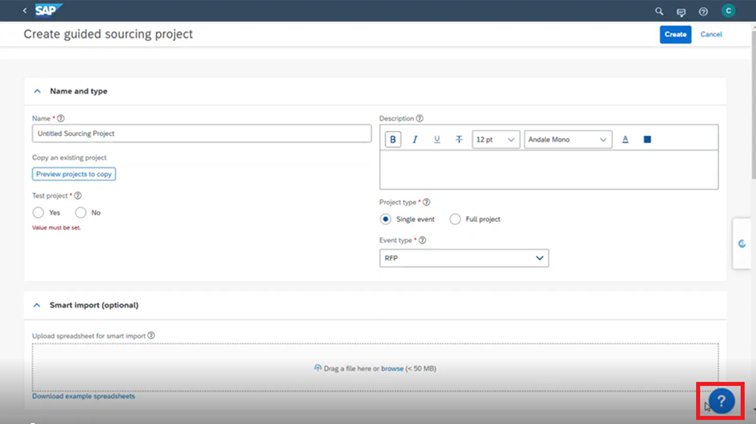Click Preview projects to copy button
Screen dimensions: 756x424
[74, 174]
